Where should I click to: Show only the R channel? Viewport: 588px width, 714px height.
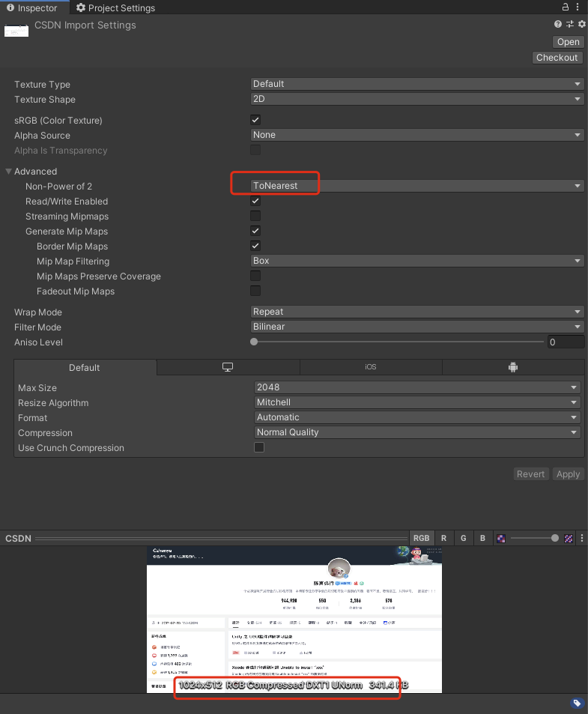click(x=443, y=538)
